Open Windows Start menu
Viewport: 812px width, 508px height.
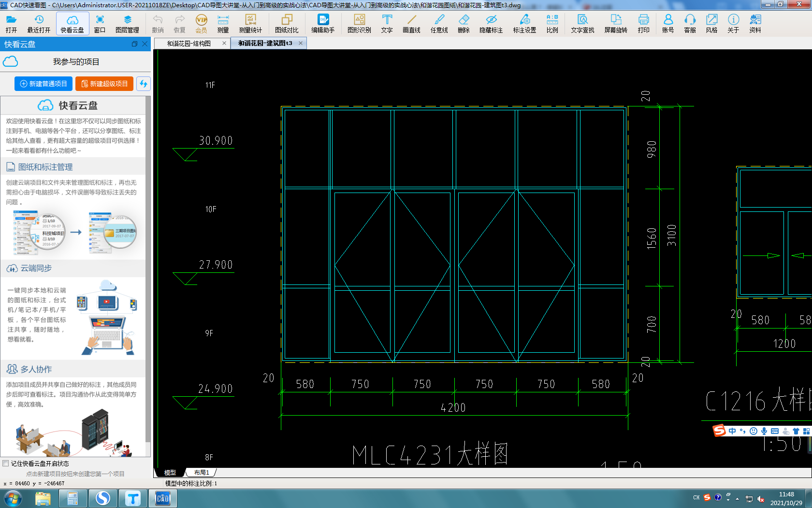tap(13, 498)
